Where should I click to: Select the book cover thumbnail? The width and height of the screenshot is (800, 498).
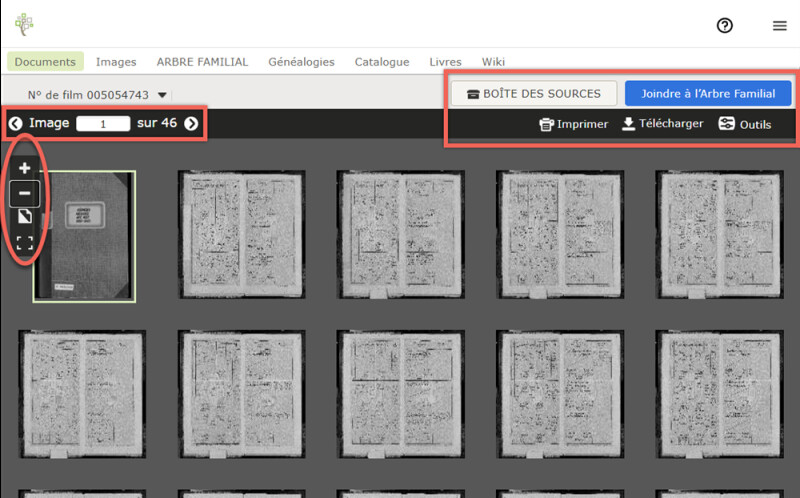coord(85,236)
